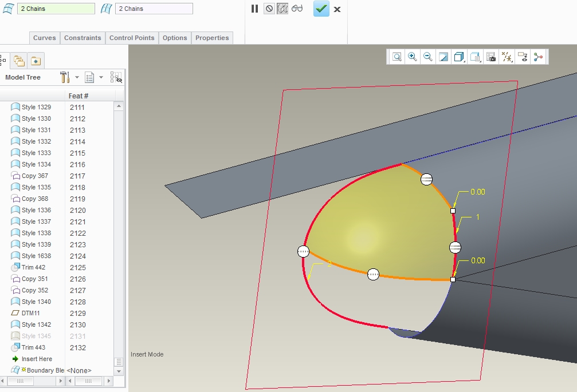
Task: Click the upper 0.00 stretch value
Action: pyautogui.click(x=478, y=192)
